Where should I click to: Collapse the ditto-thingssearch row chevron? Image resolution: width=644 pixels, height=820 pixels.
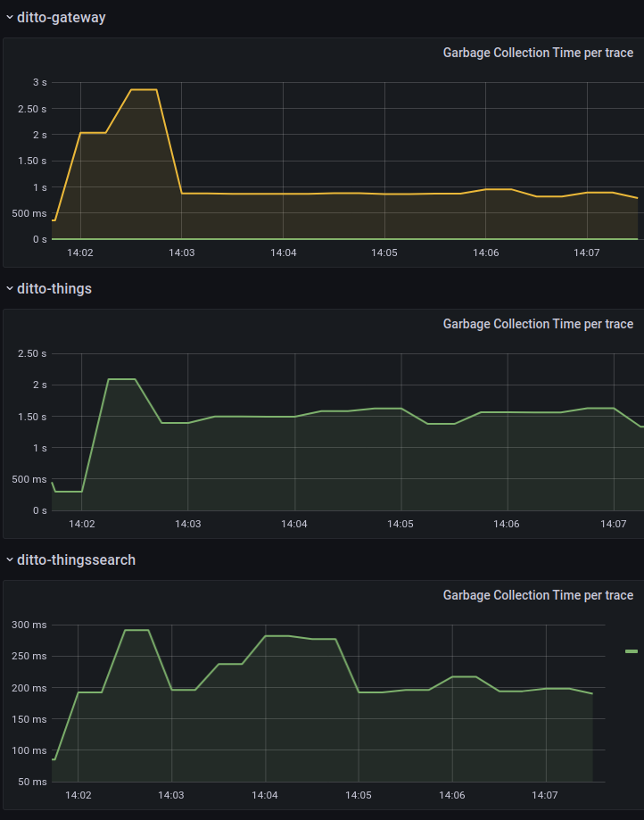[x=10, y=559]
